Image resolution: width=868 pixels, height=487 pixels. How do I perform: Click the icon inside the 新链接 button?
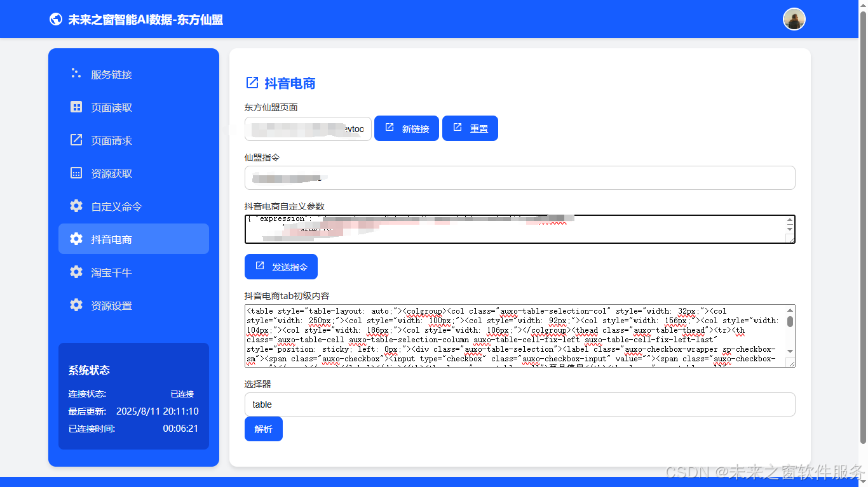390,128
